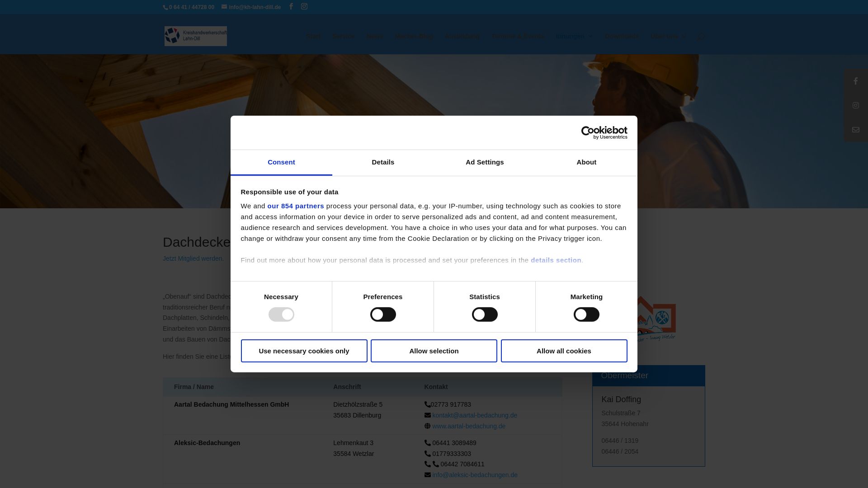
Task: Enable the Preferences cookies switch
Action: point(383,314)
